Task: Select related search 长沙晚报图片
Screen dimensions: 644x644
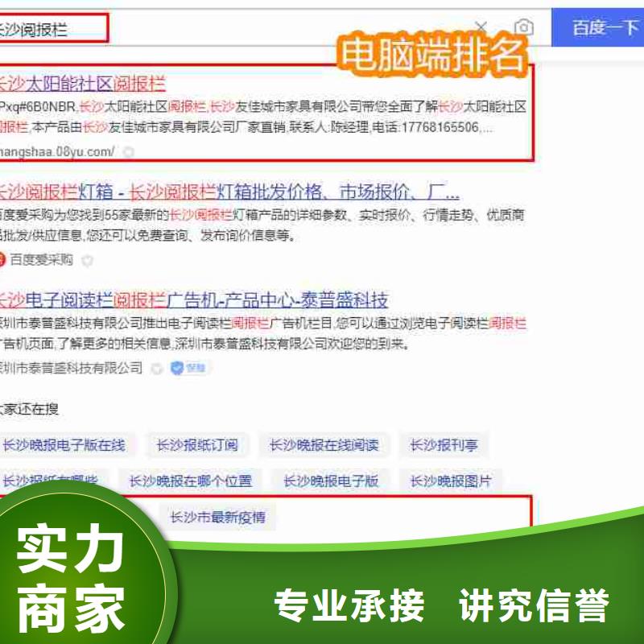Action: 451,481
